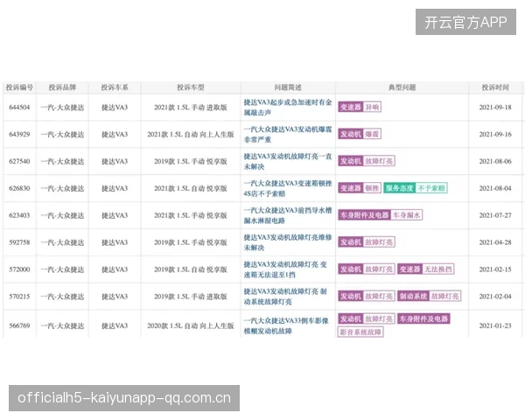Click the 投诉时间 column header
Screen dimensions: 525x420
(495, 87)
